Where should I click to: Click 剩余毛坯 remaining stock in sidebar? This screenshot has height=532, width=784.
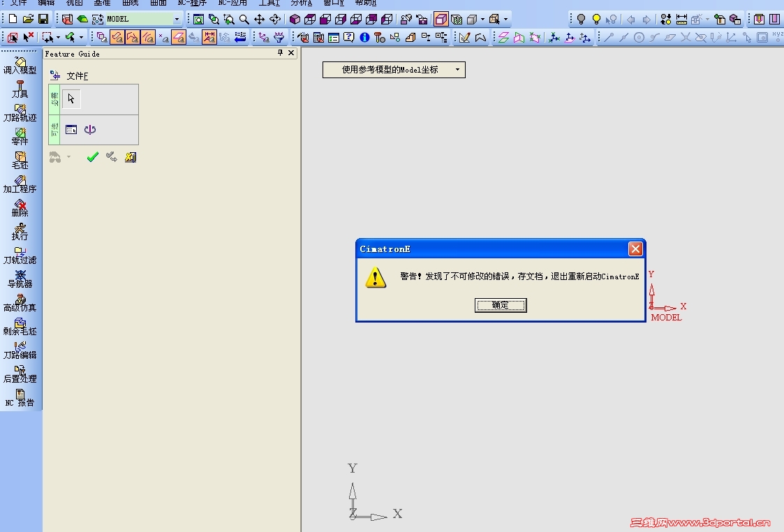click(20, 327)
